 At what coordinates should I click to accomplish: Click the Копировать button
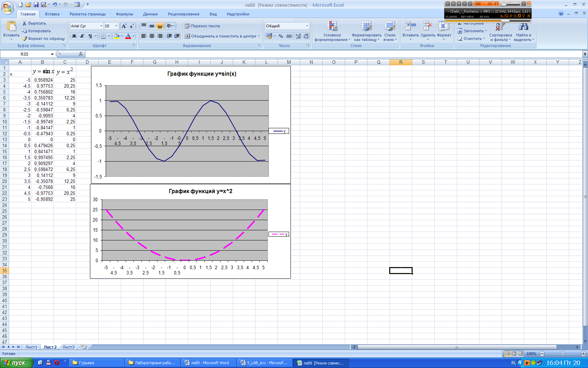pos(36,31)
